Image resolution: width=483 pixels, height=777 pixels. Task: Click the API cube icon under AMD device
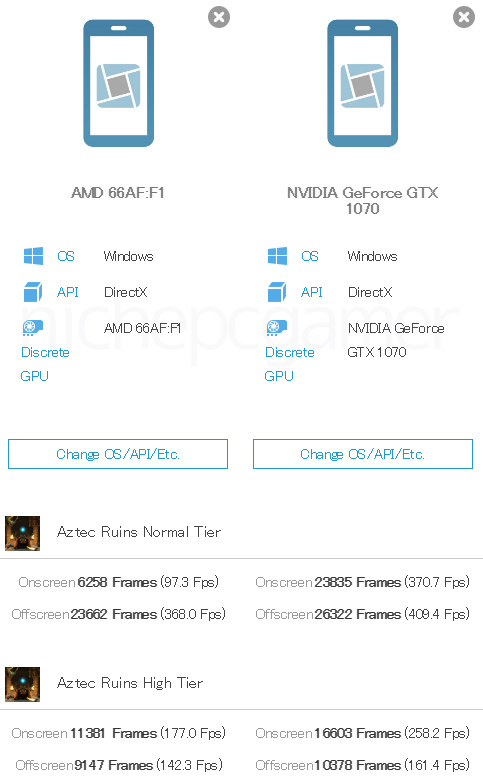pos(33,292)
